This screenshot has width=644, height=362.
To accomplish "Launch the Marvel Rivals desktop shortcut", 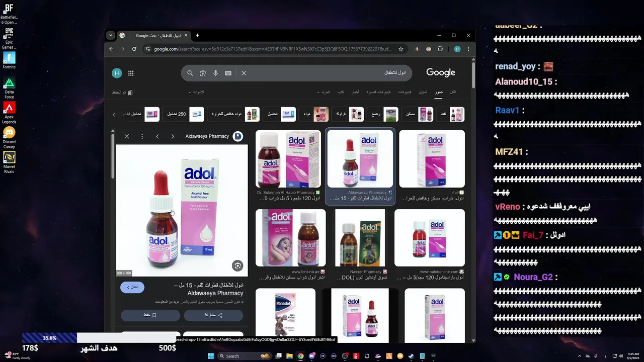I will 9,163.
